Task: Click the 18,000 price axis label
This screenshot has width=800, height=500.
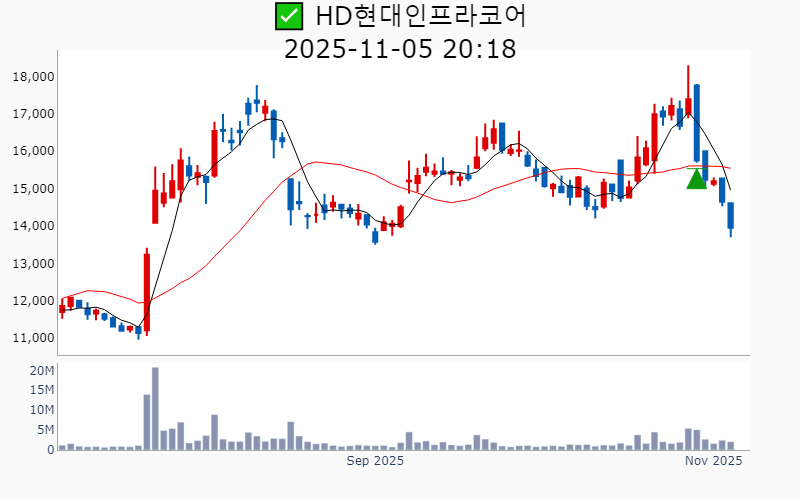Action: pos(33,77)
